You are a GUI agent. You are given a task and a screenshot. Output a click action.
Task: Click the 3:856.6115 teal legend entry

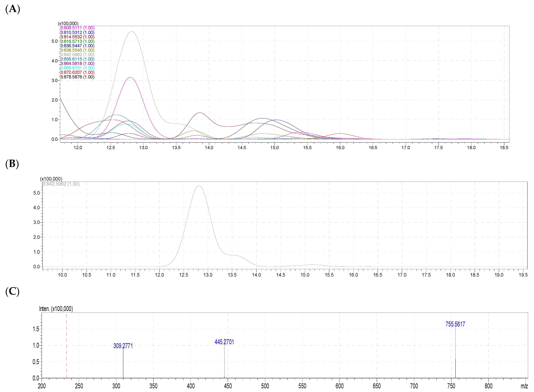pyautogui.click(x=77, y=59)
